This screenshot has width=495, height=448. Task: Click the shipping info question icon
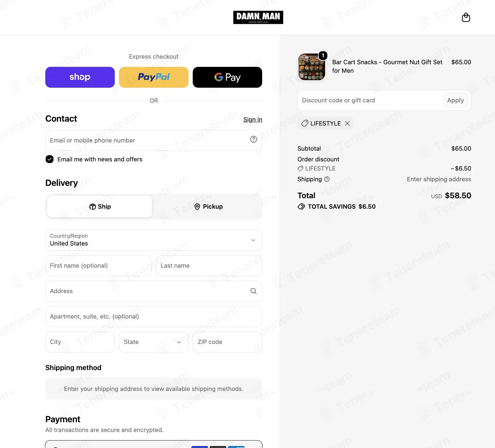click(x=327, y=179)
